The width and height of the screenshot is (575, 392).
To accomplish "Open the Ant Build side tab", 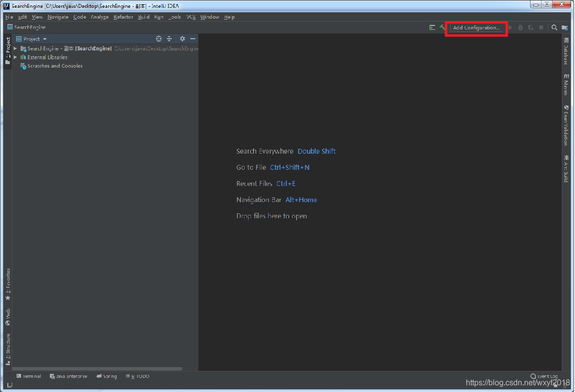I will click(566, 168).
